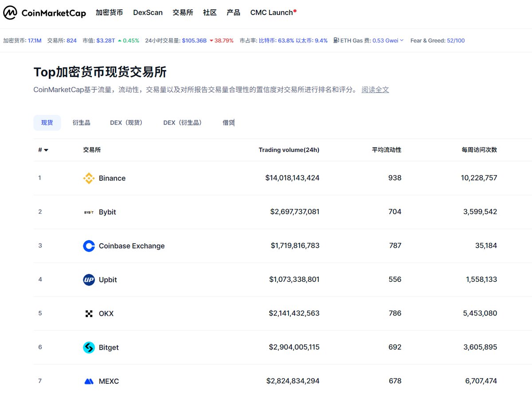Click the 824 exchanges count link
Image resolution: width=532 pixels, height=394 pixels.
tap(71, 40)
